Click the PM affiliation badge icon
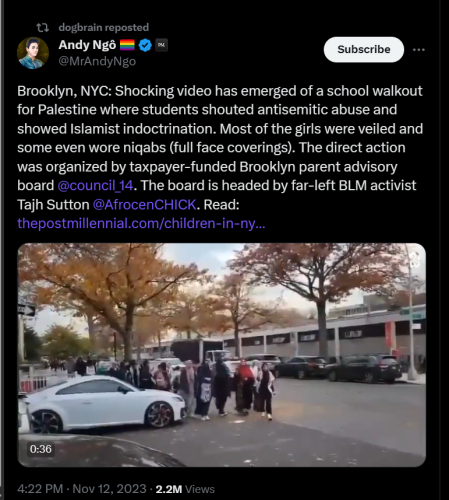The width and height of the screenshot is (449, 500). [x=161, y=45]
